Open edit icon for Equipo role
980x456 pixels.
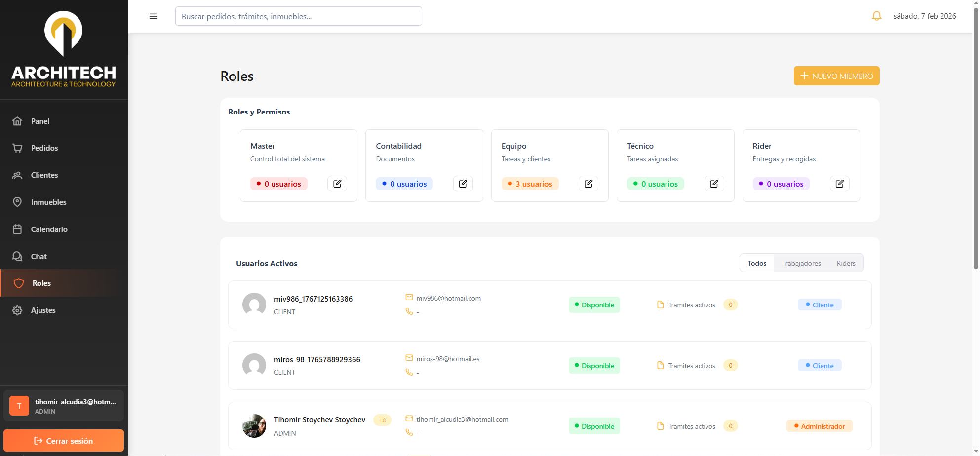click(x=588, y=184)
